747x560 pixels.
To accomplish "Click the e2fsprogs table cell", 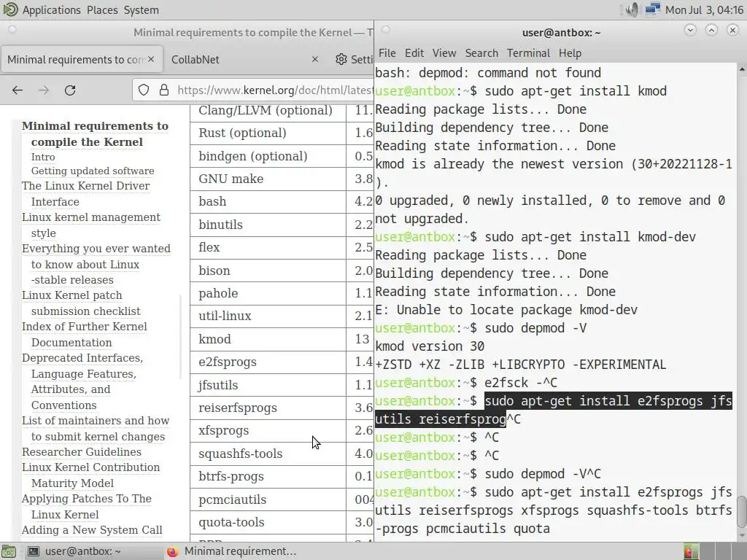I will pyautogui.click(x=268, y=362).
